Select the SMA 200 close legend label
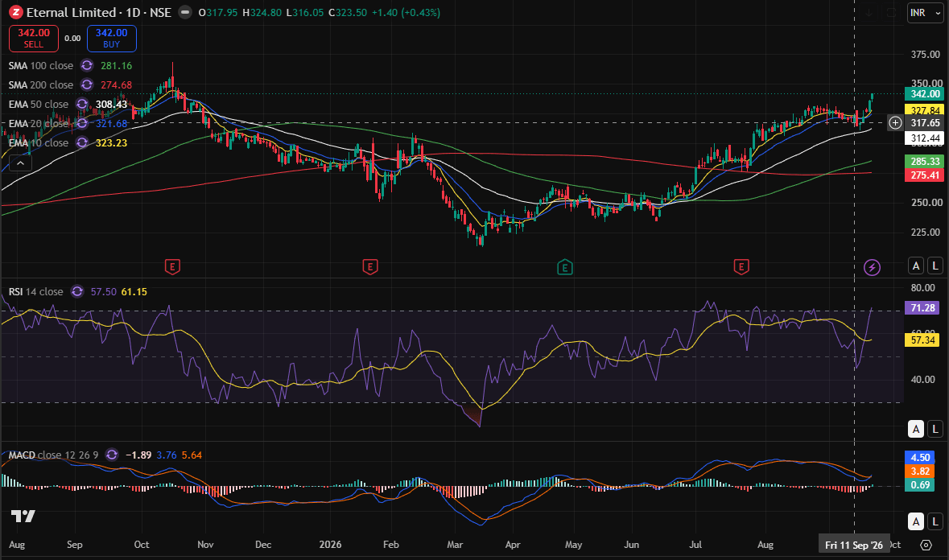Viewport: 949px width, 560px height. 40,84
